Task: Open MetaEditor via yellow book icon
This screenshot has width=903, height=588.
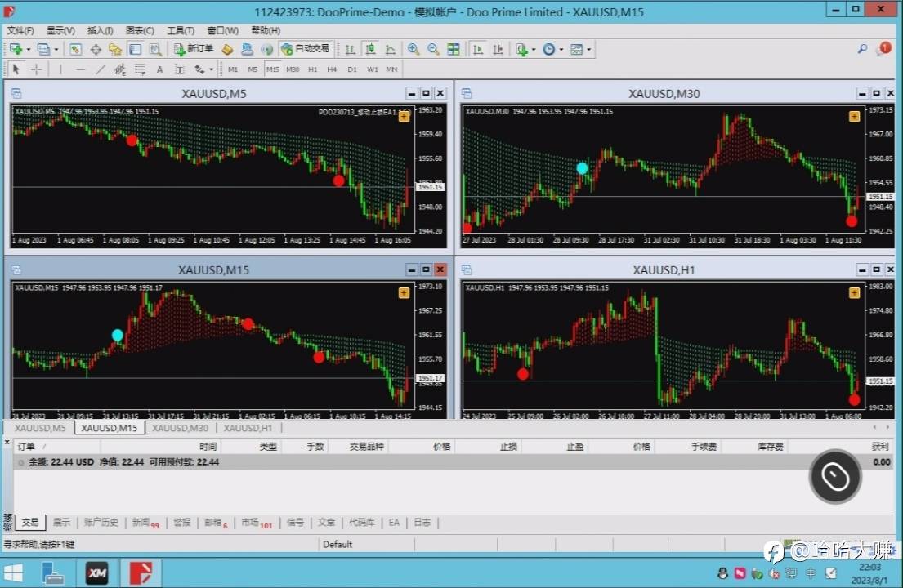Action: pos(227,50)
